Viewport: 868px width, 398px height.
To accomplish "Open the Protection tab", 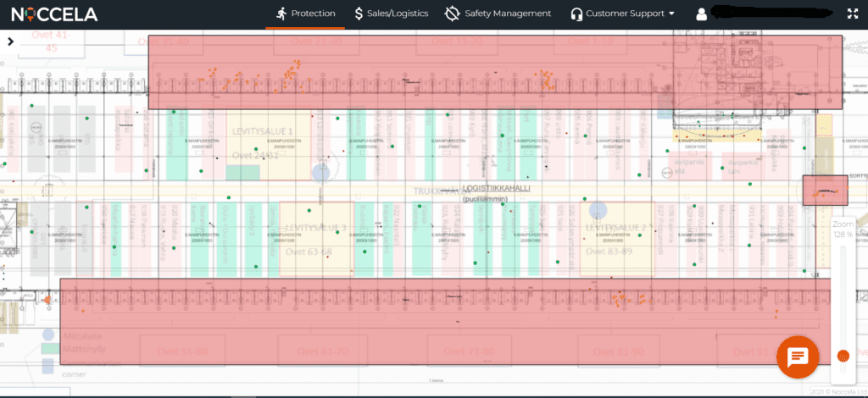I will click(x=305, y=14).
